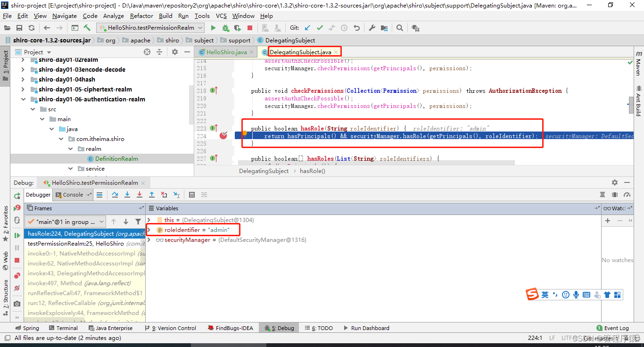Screen dimensions: 644x347
Task: Expand the 'this' variable node
Action: (149, 220)
